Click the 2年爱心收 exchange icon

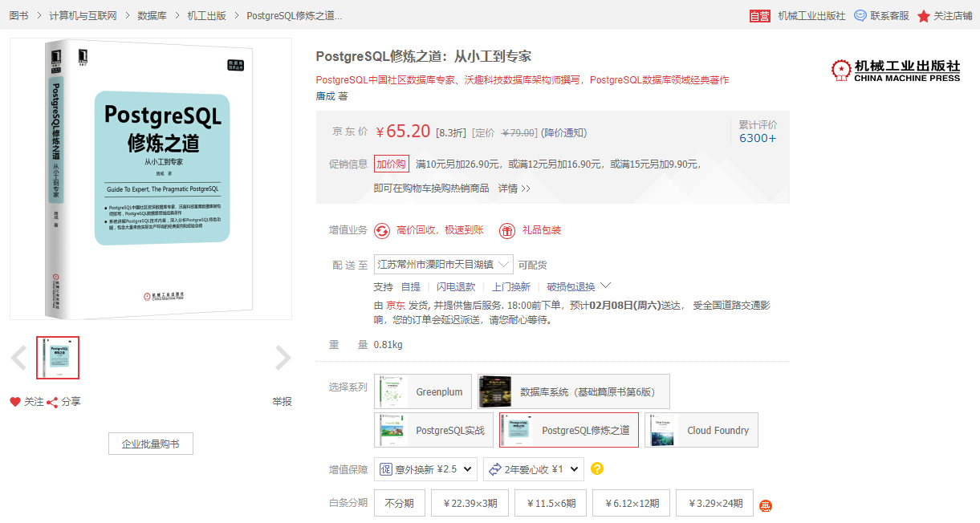(494, 469)
